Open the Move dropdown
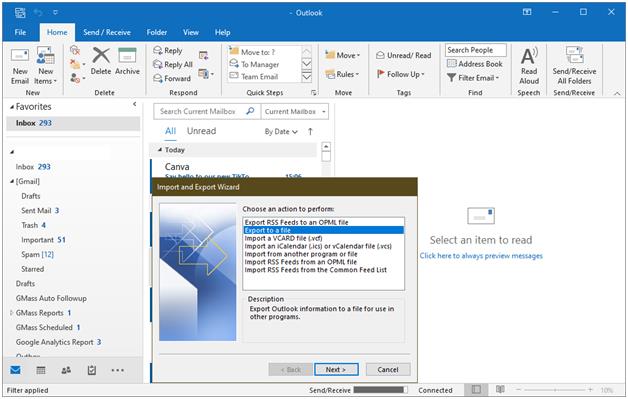The image size is (628, 399). point(342,55)
